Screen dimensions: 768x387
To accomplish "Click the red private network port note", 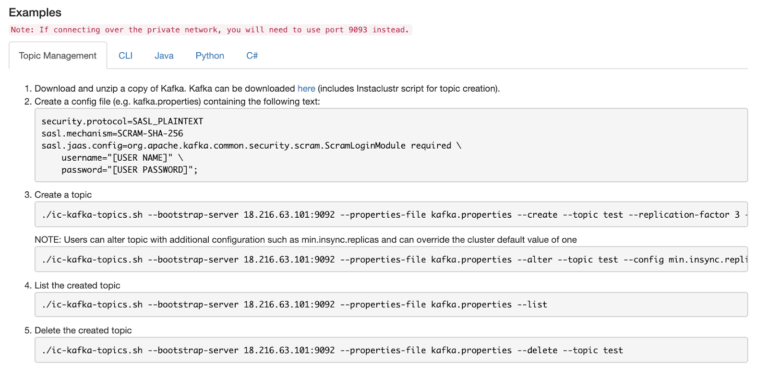I will pyautogui.click(x=210, y=30).
